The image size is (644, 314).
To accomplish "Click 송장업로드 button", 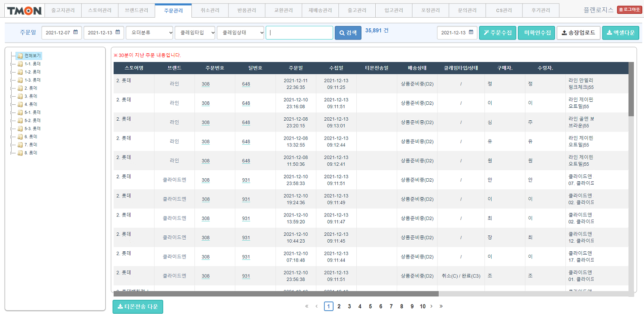I will click(x=578, y=33).
